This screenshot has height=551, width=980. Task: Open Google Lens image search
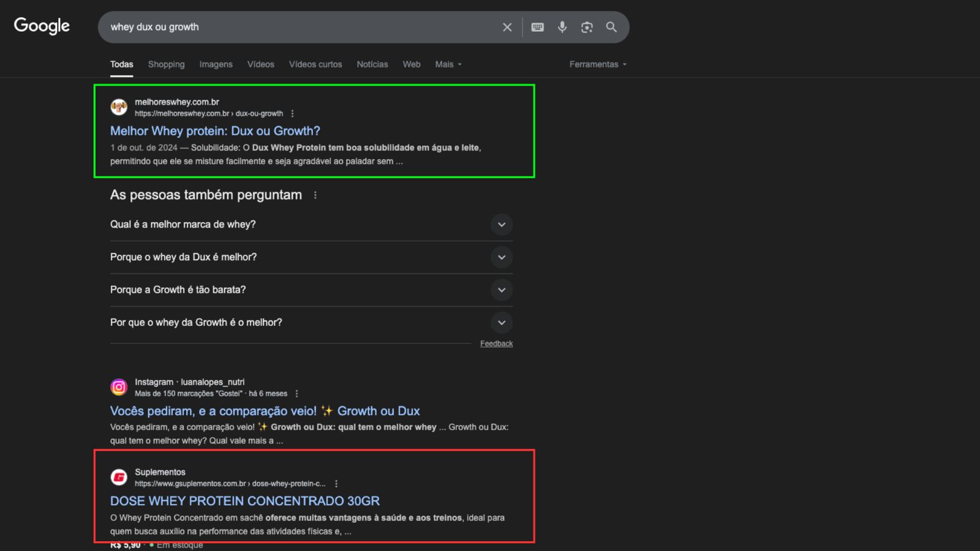point(586,27)
